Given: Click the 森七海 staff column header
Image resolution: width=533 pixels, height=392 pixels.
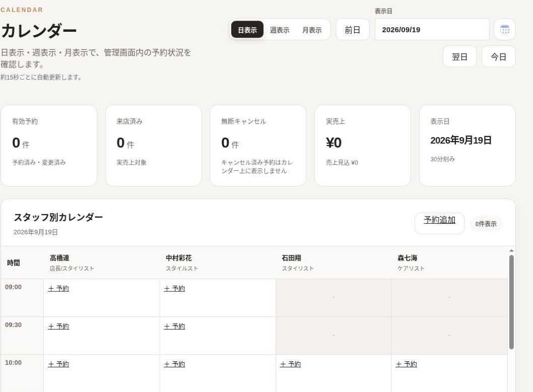Looking at the screenshot, I should coord(449,263).
